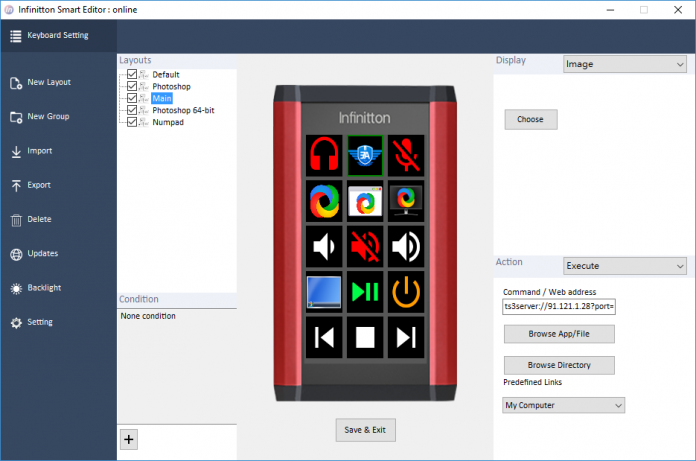The width and height of the screenshot is (696, 461).
Task: Select the white stop key
Action: pyautogui.click(x=365, y=337)
